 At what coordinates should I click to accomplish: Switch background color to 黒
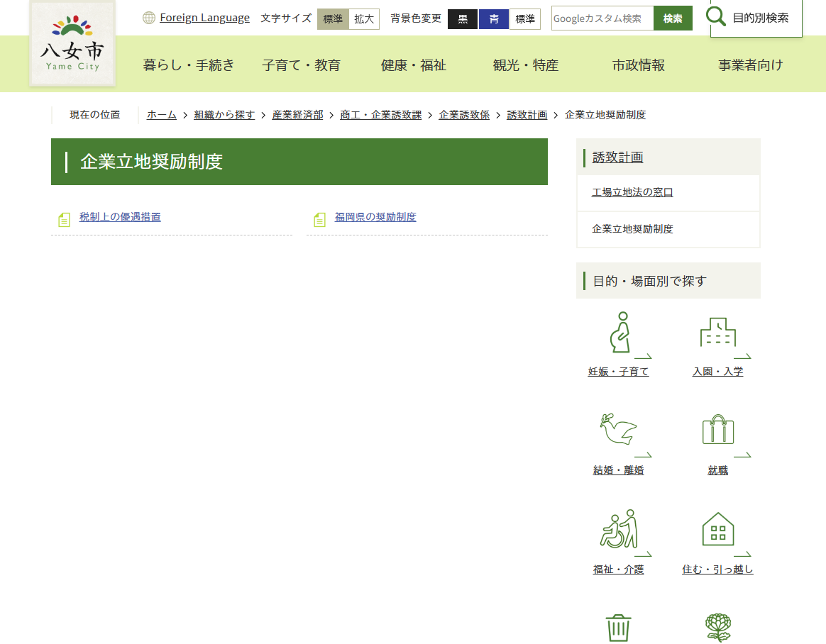[463, 19]
